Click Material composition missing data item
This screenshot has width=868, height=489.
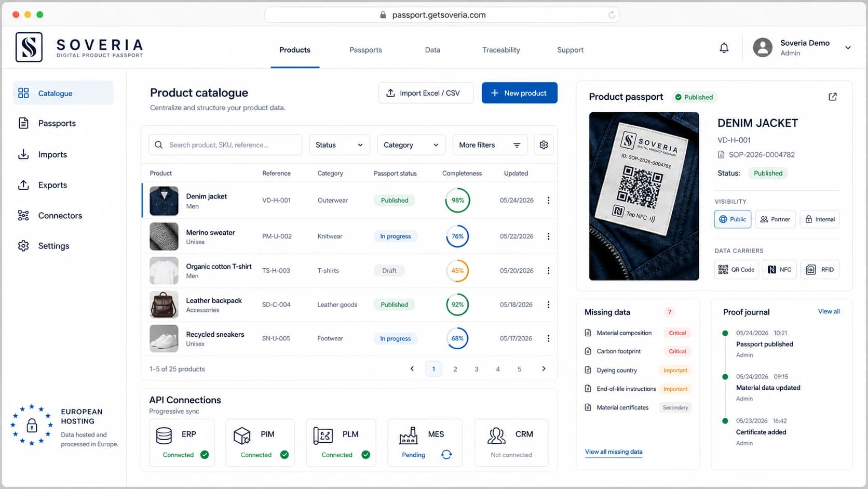pos(638,333)
